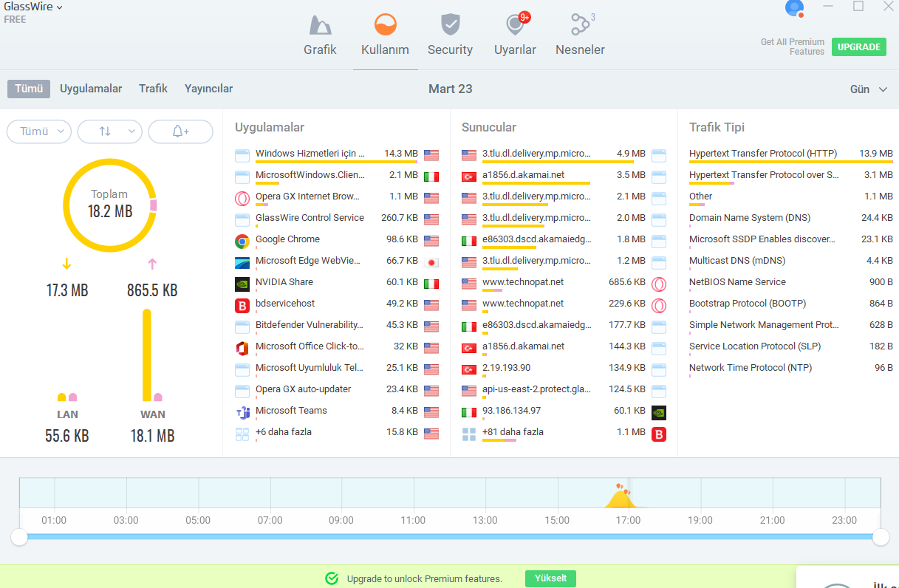Viewport: 899px width, 588px height.
Task: Select NetBIOS Name Service traffic
Action: pos(791,283)
